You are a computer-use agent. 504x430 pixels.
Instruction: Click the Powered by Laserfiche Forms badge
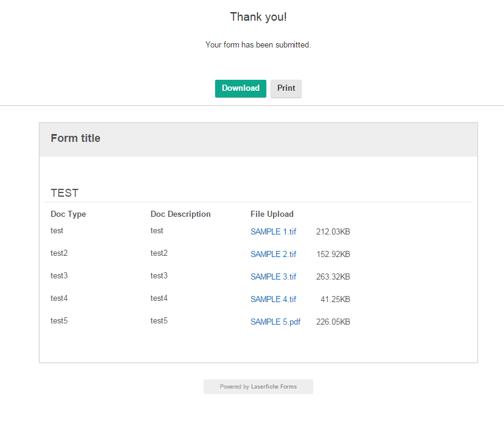pos(258,387)
